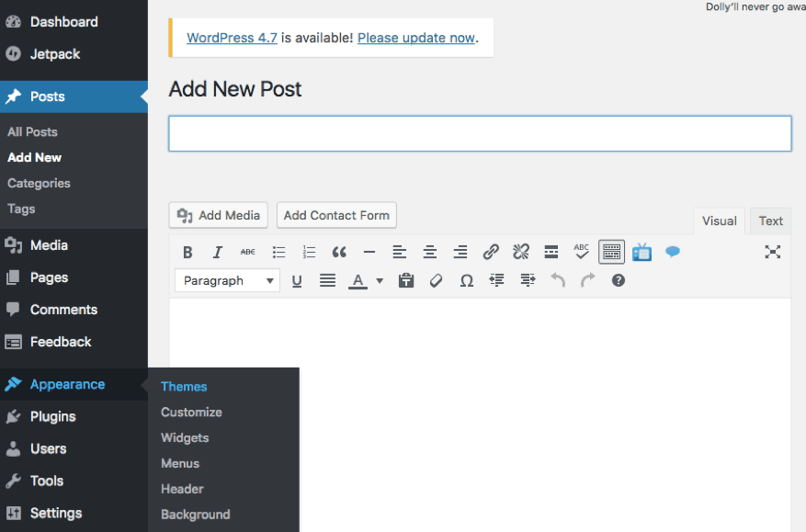Screen dimensions: 806x532
Task: Open the Media sidebar menu
Action: pyautogui.click(x=74, y=245)
